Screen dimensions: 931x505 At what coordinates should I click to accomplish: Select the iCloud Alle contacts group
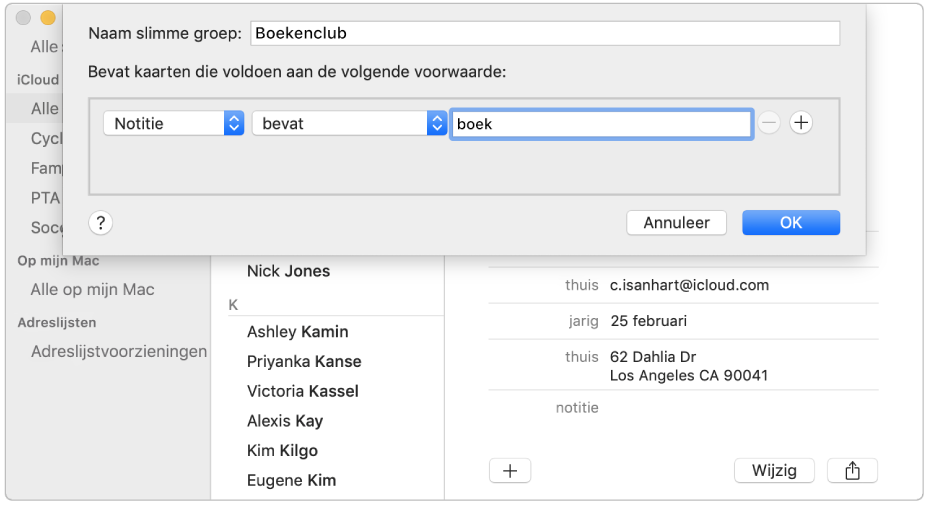pyautogui.click(x=45, y=109)
